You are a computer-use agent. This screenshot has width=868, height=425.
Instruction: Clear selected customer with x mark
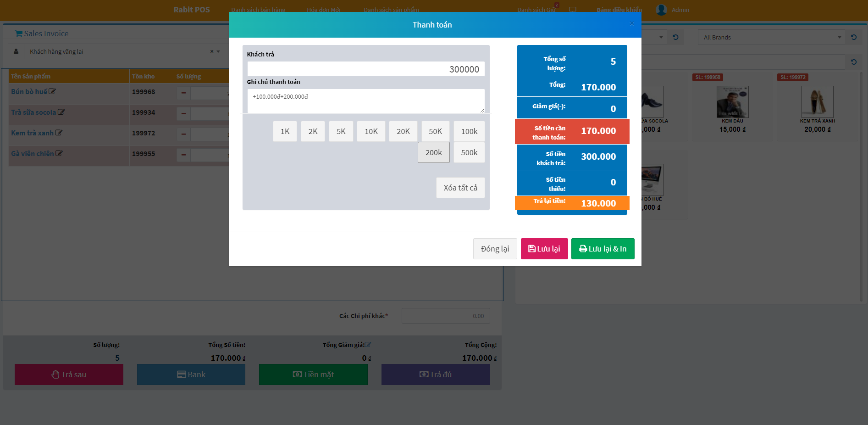212,51
